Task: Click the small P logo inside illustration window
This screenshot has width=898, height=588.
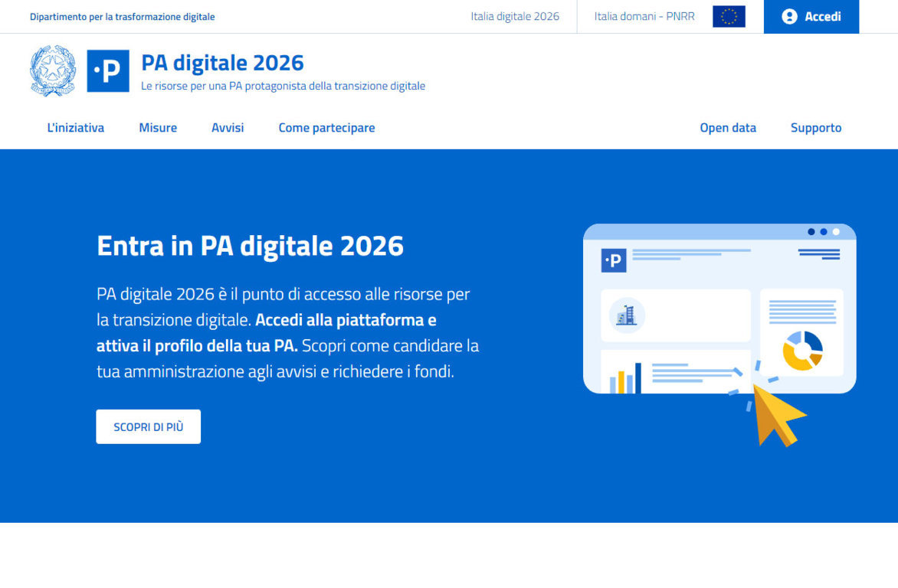Action: 614,260
